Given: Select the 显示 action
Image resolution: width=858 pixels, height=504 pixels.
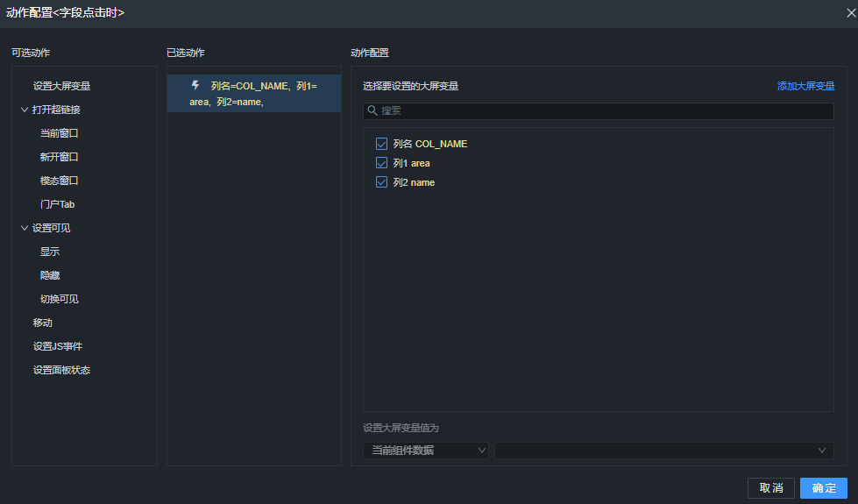Looking at the screenshot, I should (50, 252).
